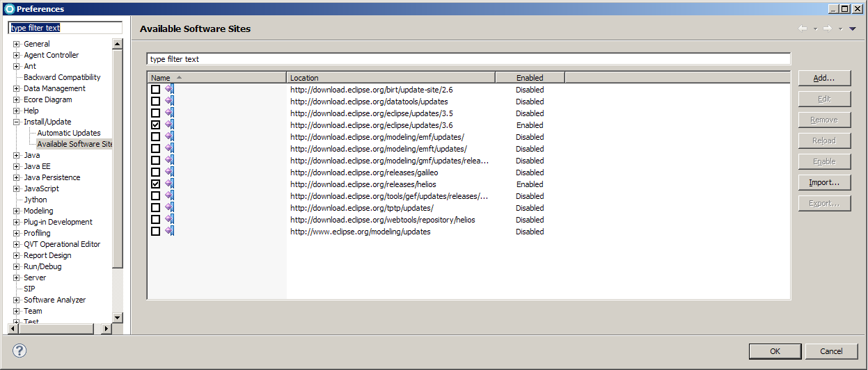Click the site icon in the www.eclipse.org/modeling/updates row
The width and height of the screenshot is (868, 370).
click(x=169, y=231)
